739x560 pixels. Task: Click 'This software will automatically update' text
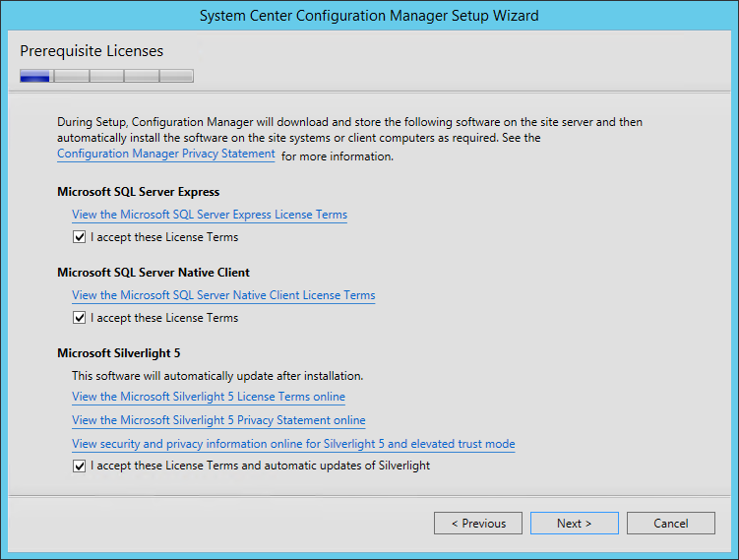coord(217,376)
